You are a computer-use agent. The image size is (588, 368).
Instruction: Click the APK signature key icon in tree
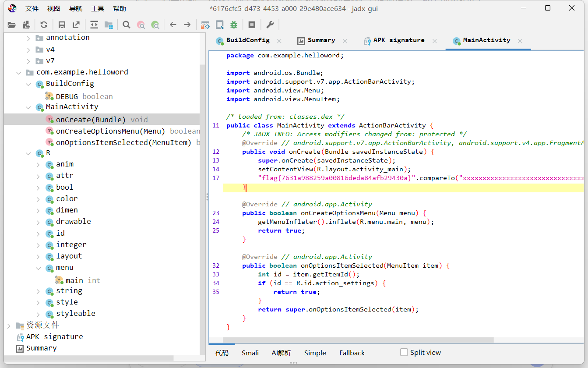tap(20, 337)
